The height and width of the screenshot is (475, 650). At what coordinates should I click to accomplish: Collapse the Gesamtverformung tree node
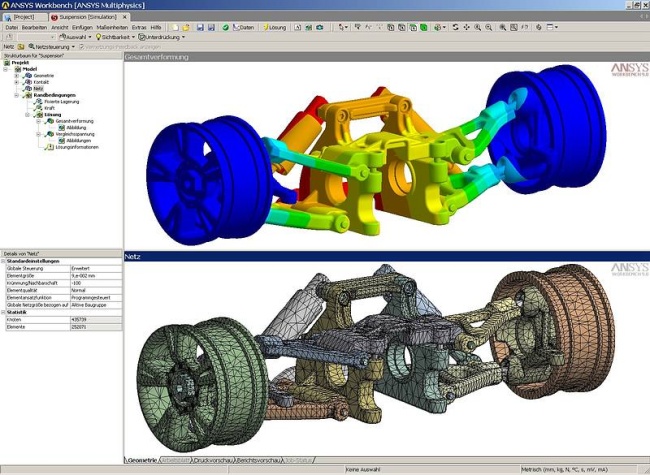(x=38, y=121)
